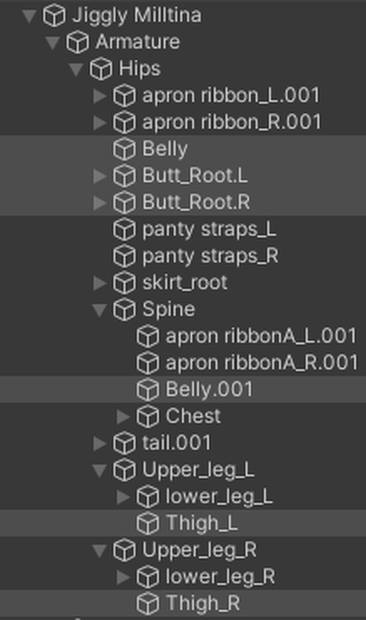
Task: Expand the Butt_Root.L node
Action: click(100, 176)
